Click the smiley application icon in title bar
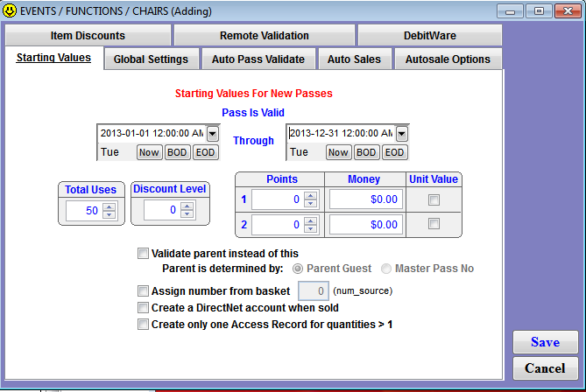 (10, 10)
